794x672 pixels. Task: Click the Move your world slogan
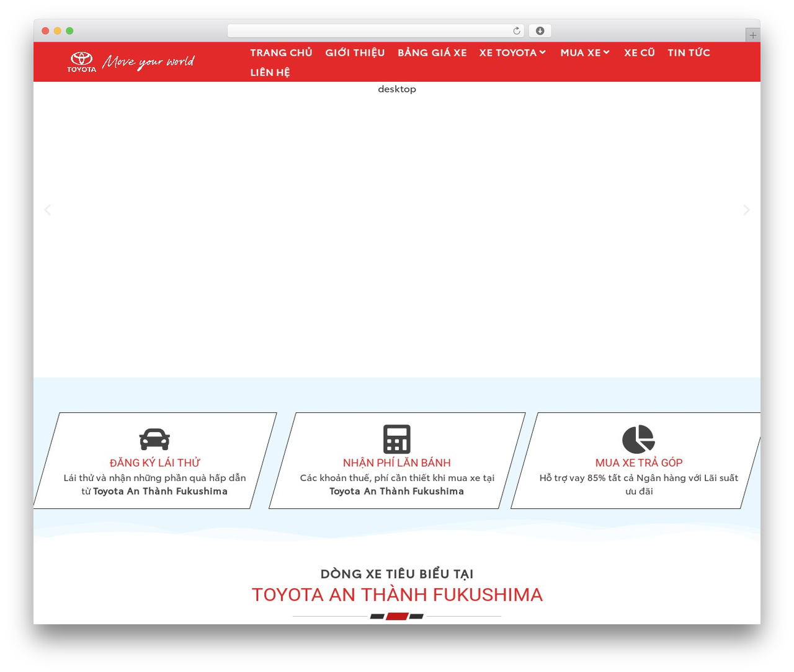click(x=149, y=62)
